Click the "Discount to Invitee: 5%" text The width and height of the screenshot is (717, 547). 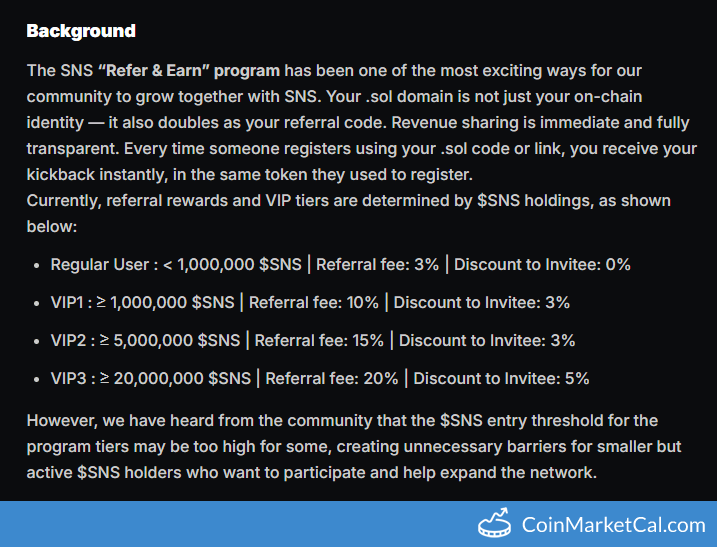point(501,379)
